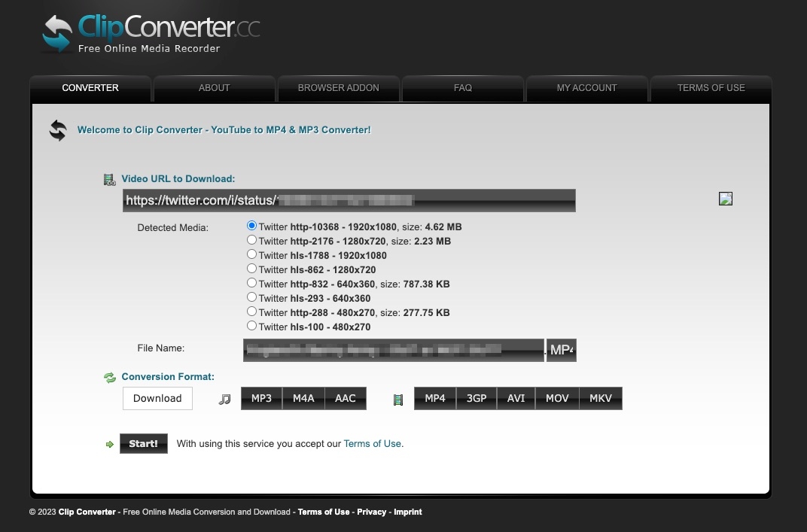The image size is (807, 532).
Task: Select the http-2176 1280x720 media option
Action: point(251,240)
